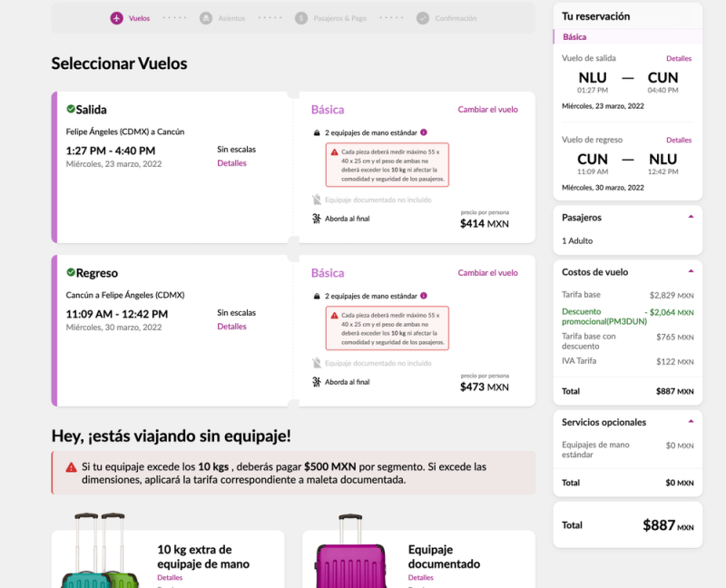Collapse the Servicios opcionales section
726x588 pixels.
tap(691, 422)
